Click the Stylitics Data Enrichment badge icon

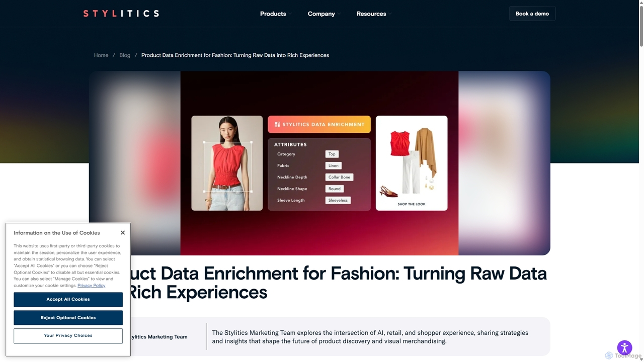[277, 124]
